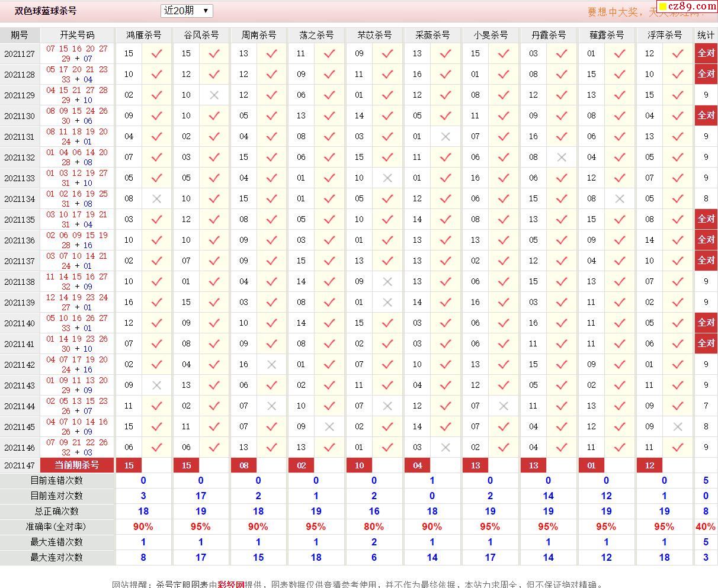The width and height of the screenshot is (718, 588).
Task: Click the gray X mark for 2021133 under 芣苡杀号
Action: 387,178
